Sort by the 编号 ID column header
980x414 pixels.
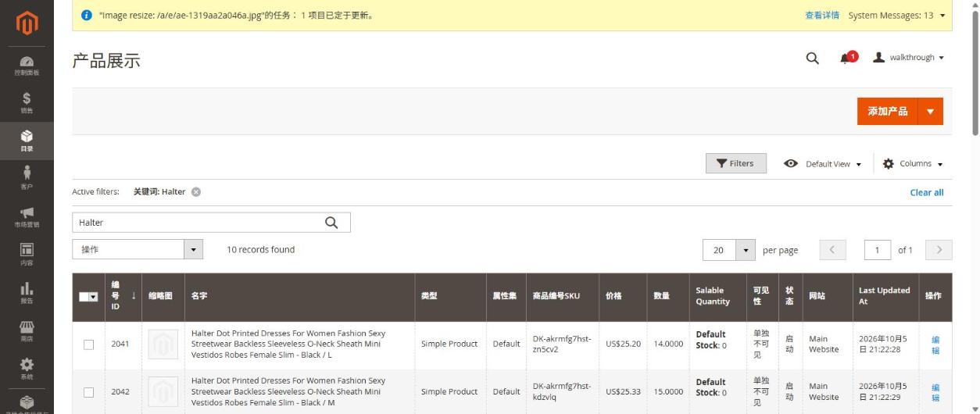[123, 297]
